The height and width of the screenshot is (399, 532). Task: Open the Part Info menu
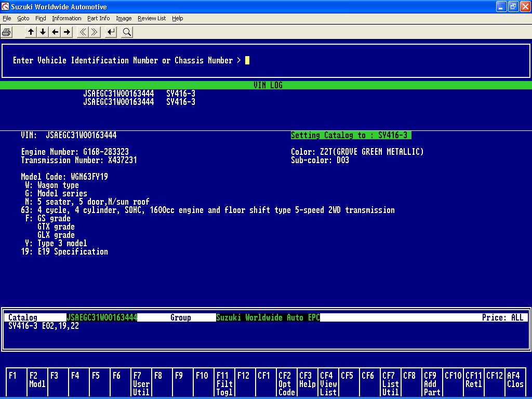[x=98, y=18]
